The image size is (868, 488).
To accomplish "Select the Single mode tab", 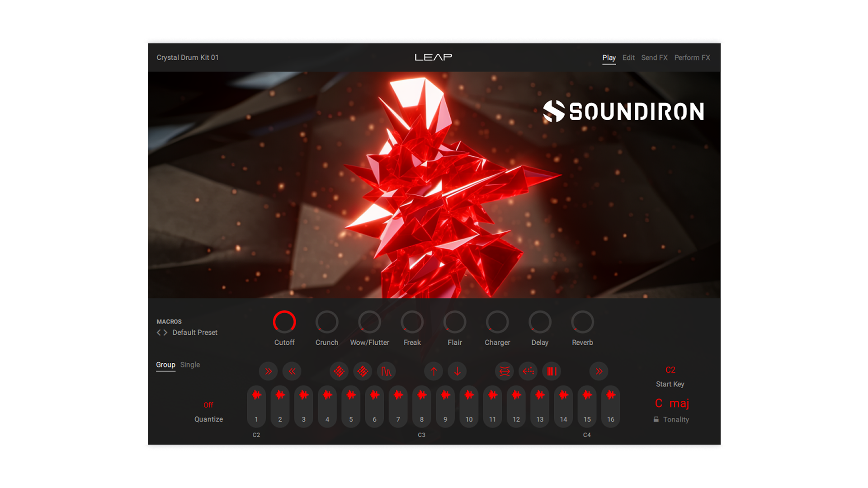I will click(190, 365).
